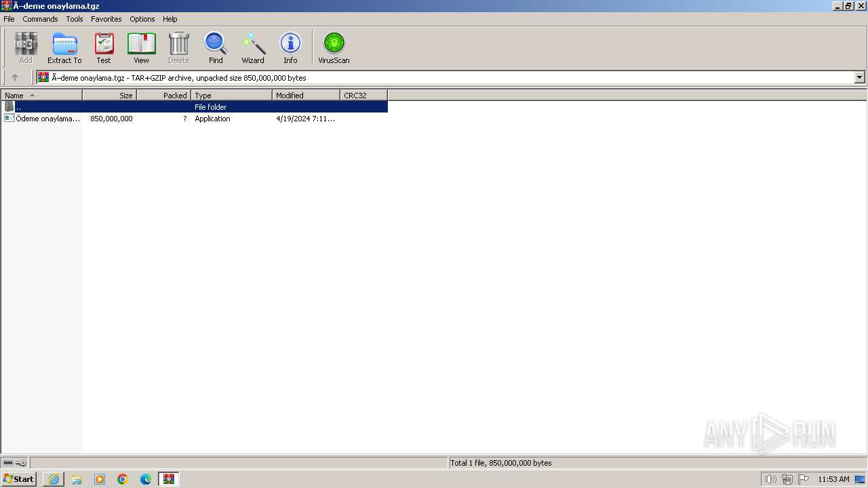Click the archive icon in address bar

[43, 77]
